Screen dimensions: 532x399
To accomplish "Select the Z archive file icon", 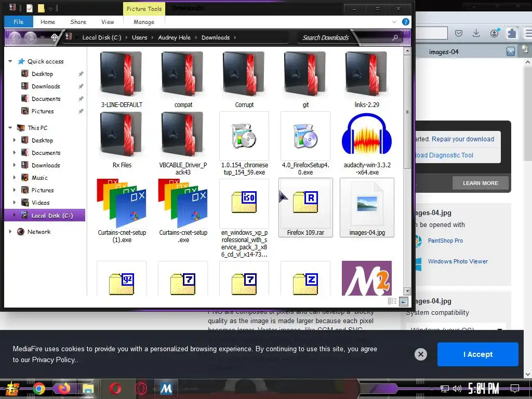I will tap(305, 283).
